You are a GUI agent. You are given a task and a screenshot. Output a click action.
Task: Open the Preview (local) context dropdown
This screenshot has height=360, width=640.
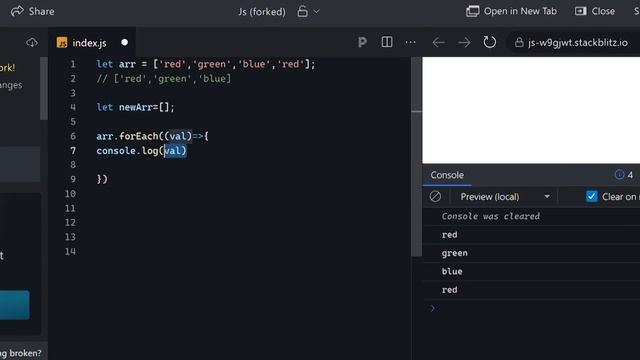click(504, 197)
